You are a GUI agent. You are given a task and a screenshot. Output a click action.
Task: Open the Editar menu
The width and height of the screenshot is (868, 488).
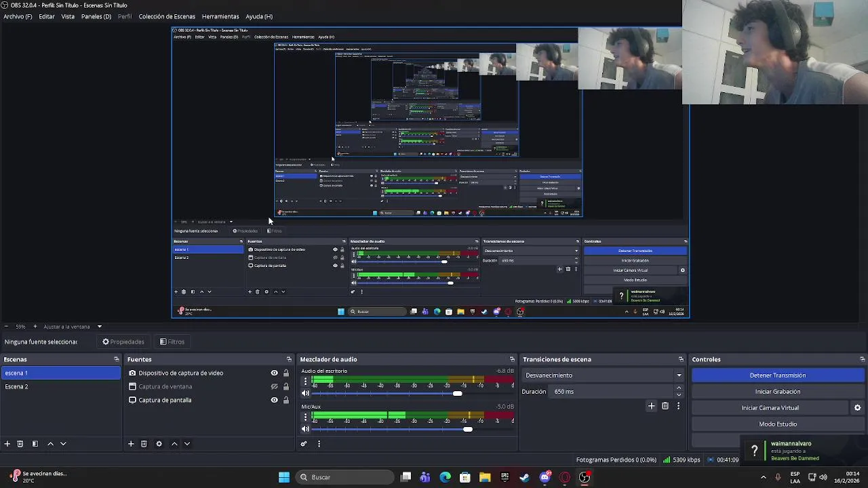(47, 16)
